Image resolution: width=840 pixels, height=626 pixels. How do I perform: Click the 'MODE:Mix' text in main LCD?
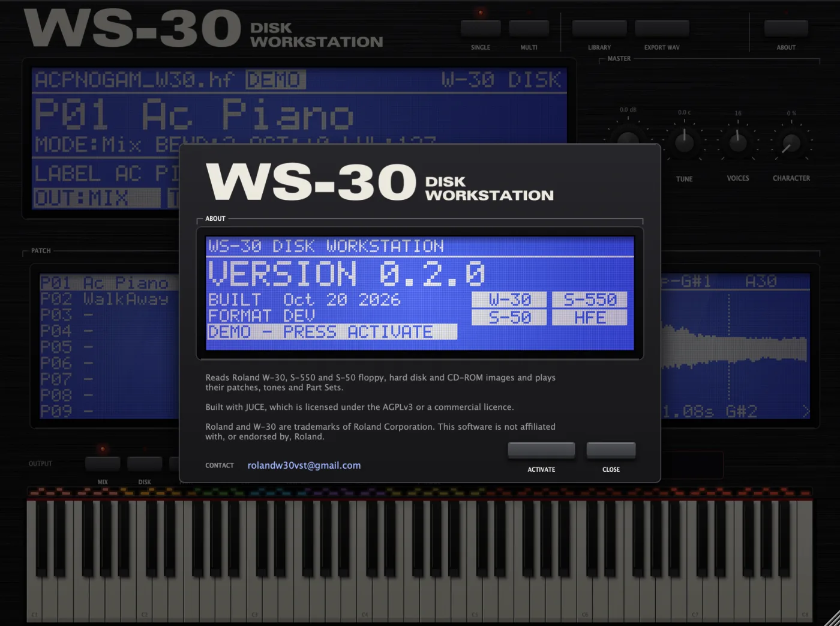89,145
